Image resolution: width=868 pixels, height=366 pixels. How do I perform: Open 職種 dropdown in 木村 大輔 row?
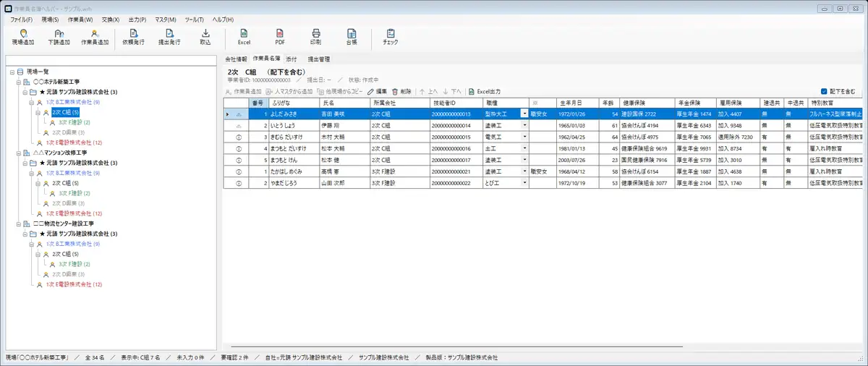click(x=524, y=137)
